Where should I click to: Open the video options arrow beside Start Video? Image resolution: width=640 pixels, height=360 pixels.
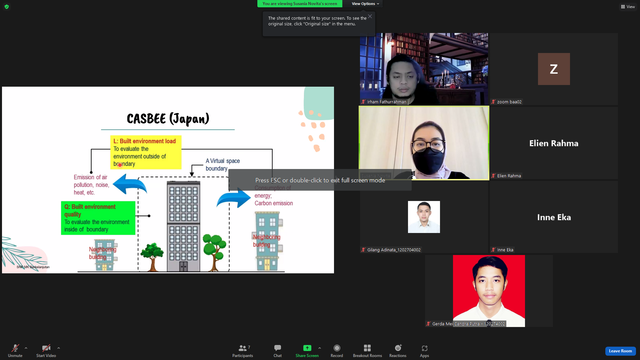[59, 348]
